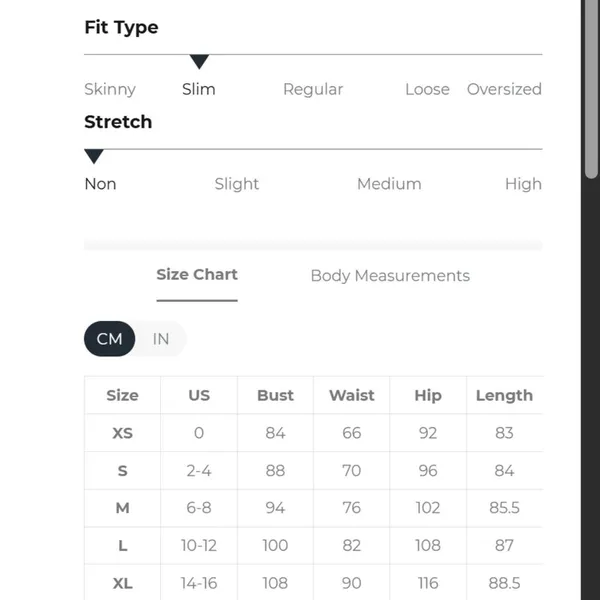
Task: Click the XL size row label
Action: click(122, 583)
